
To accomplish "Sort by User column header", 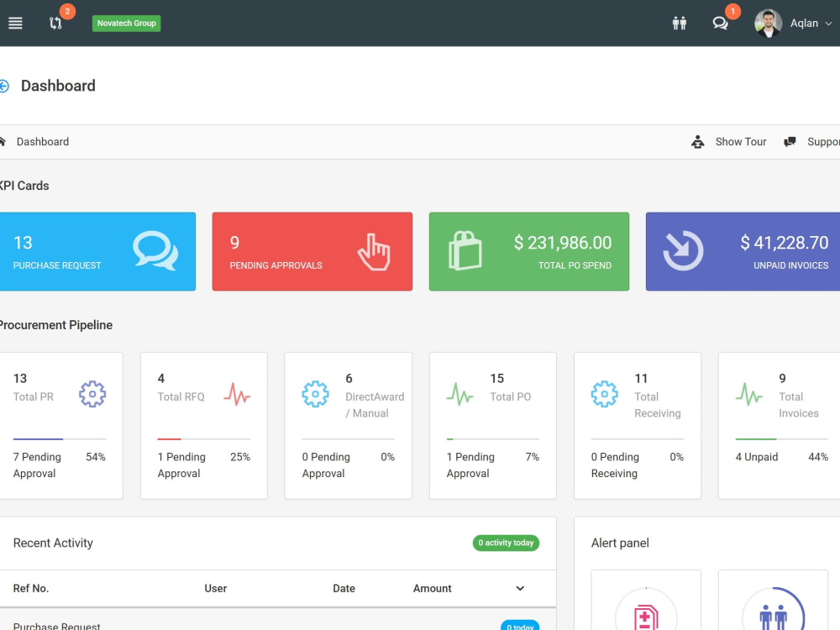I will [x=215, y=588].
